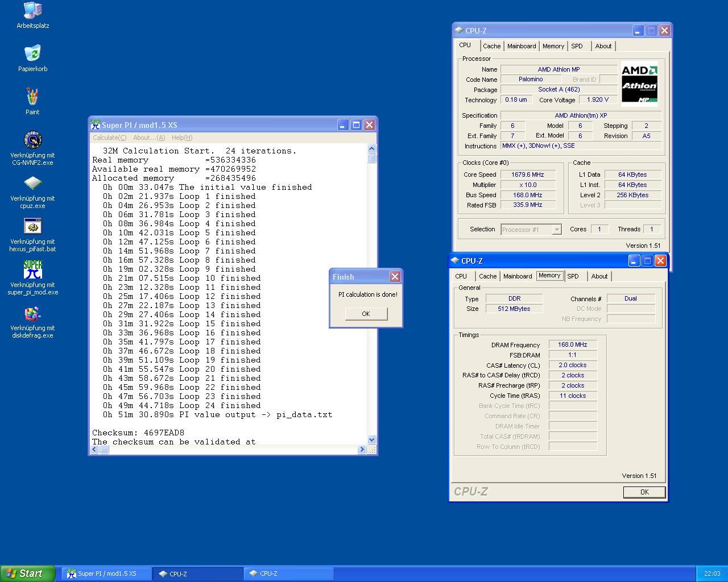Select Cache tab in upper CPU-Z window
Image resolution: width=728 pixels, height=582 pixels.
click(x=492, y=46)
